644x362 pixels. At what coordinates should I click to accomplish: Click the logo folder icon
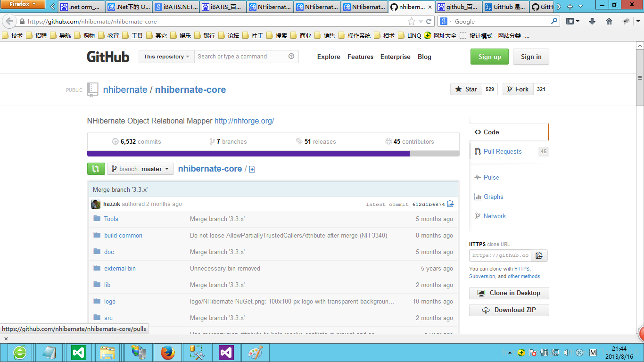coord(97,301)
